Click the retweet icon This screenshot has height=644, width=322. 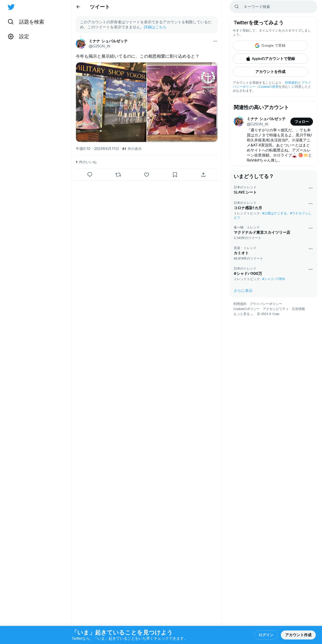(118, 175)
